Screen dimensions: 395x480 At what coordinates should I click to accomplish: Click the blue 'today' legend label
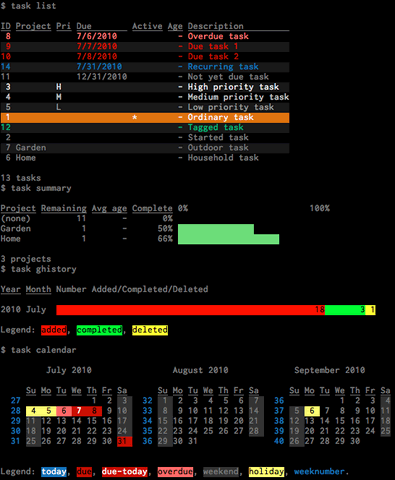[x=54, y=472]
